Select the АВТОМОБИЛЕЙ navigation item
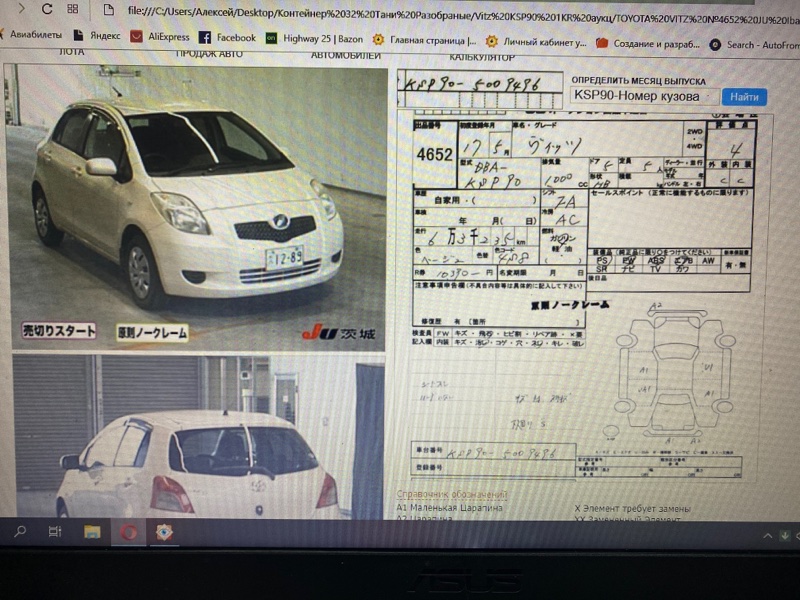Screen dimensions: 800x600 click(x=346, y=55)
